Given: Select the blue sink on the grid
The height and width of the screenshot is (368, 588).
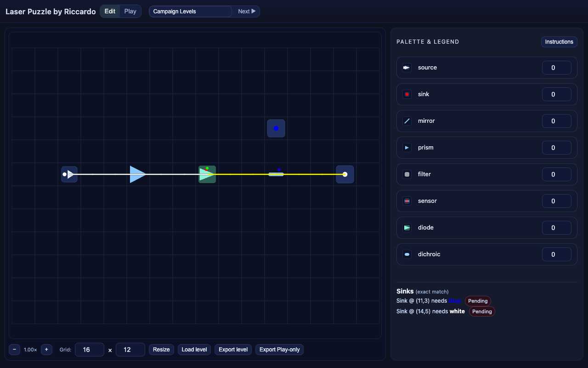Looking at the screenshot, I should coord(276,128).
